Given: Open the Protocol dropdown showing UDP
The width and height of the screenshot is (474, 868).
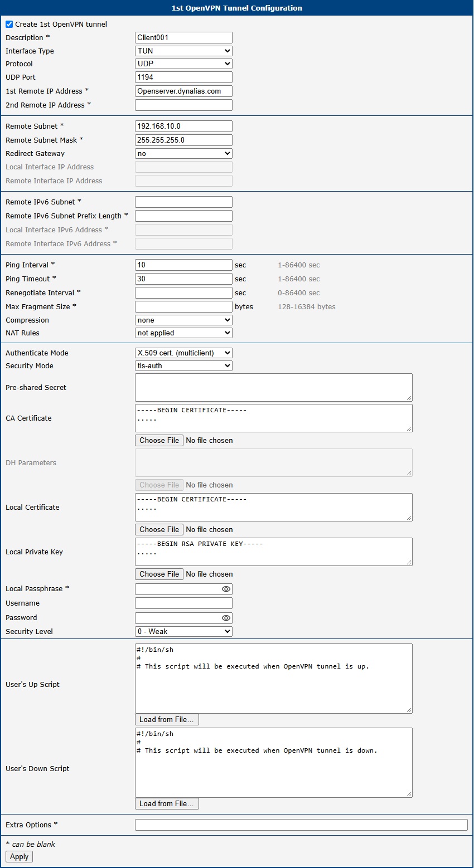Looking at the screenshot, I should point(183,64).
